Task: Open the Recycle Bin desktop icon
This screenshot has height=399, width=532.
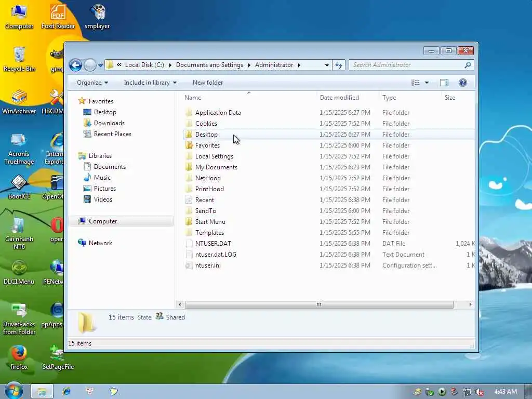Action: (19, 59)
